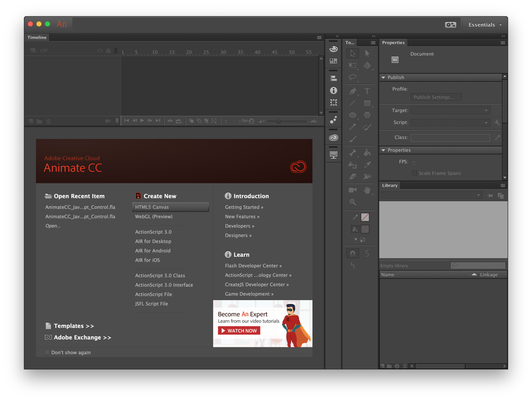Switch to the Library tab
The image size is (532, 401).
(390, 185)
